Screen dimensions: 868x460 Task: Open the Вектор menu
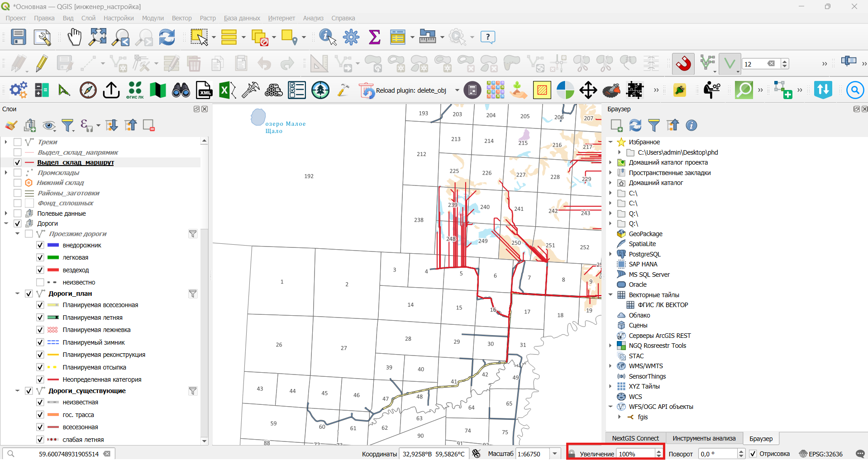point(181,18)
